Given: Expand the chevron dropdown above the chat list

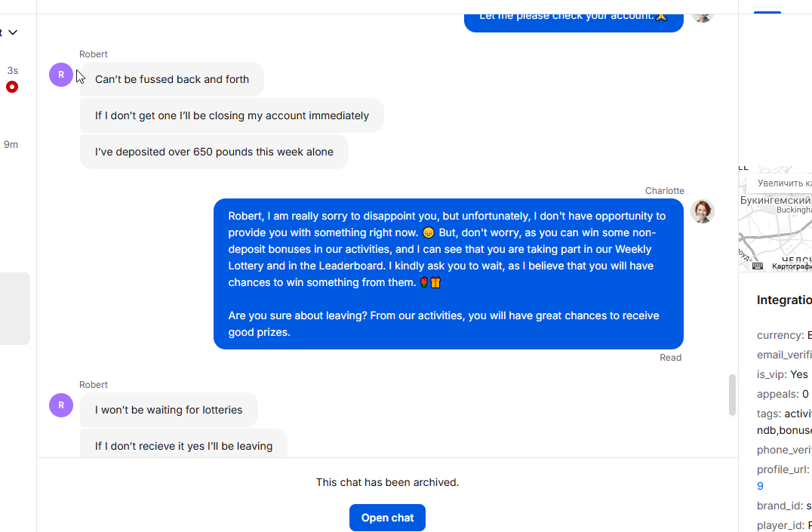Looking at the screenshot, I should click(13, 32).
